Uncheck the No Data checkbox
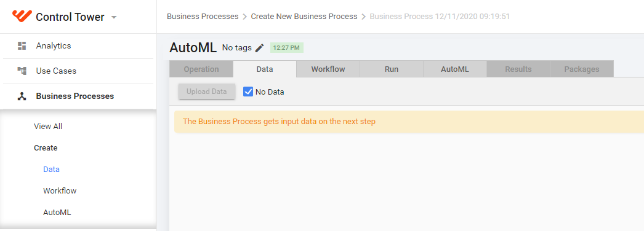 pos(248,92)
